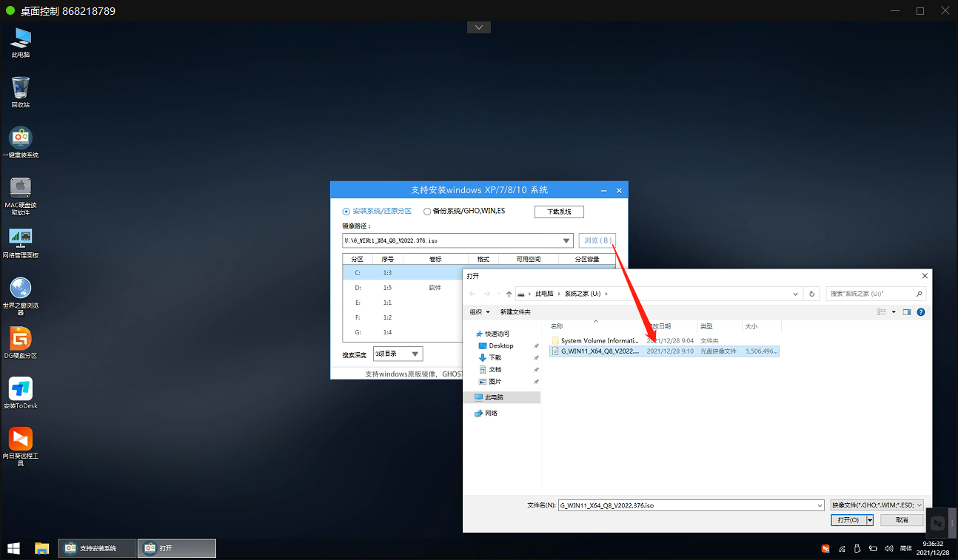
Task: Click the 下载系统 button
Action: 559,211
